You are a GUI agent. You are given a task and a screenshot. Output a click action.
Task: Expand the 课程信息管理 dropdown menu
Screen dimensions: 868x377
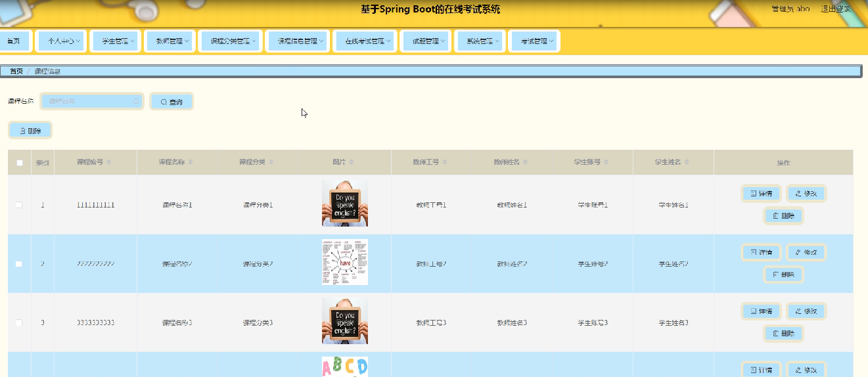pyautogui.click(x=297, y=41)
